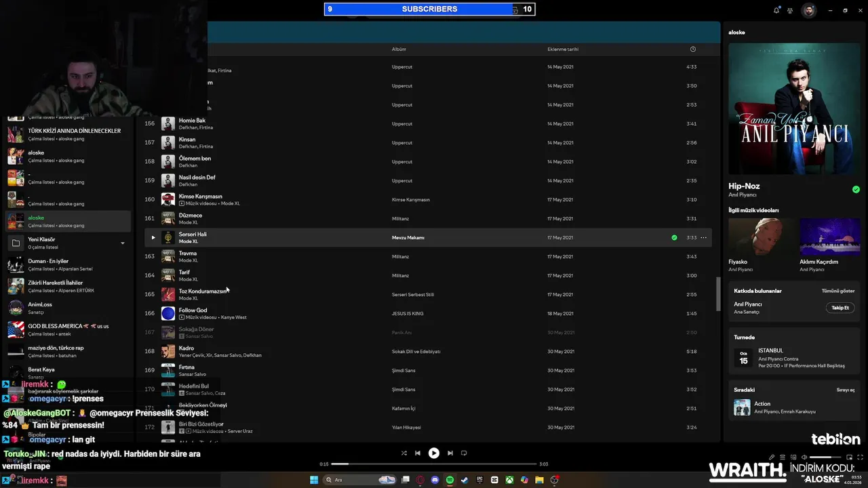Screen dimensions: 868x488
Task: Open the connect to a device icon
Action: click(793, 457)
